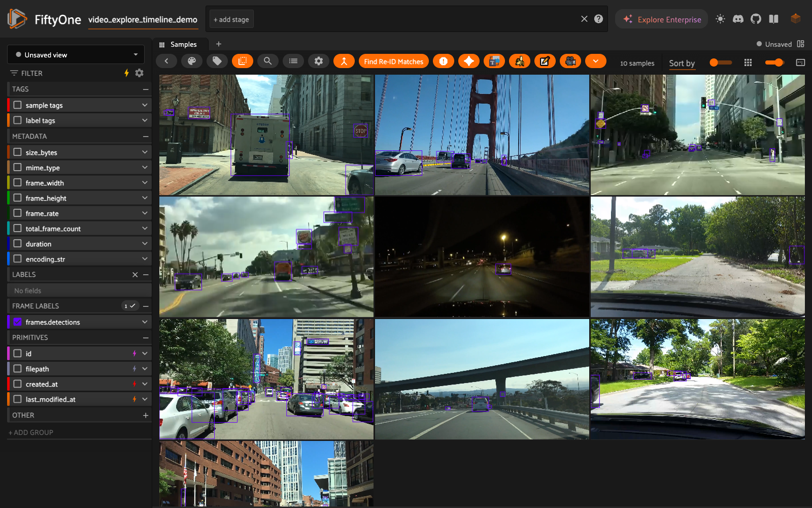This screenshot has height=508, width=812.
Task: Click the orange video camera icon
Action: pos(570,61)
